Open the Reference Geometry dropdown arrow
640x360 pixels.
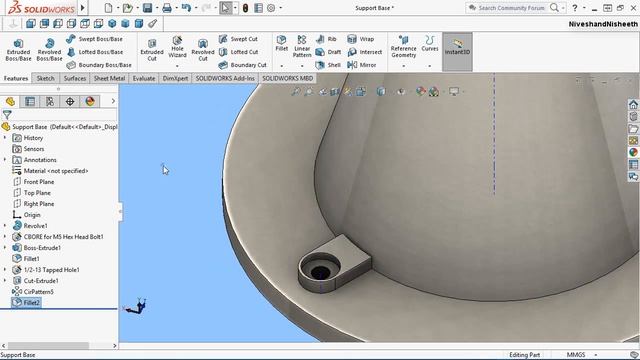click(403, 66)
